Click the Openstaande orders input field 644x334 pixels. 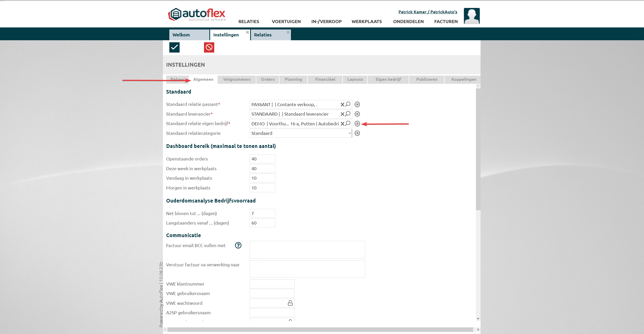pyautogui.click(x=262, y=159)
